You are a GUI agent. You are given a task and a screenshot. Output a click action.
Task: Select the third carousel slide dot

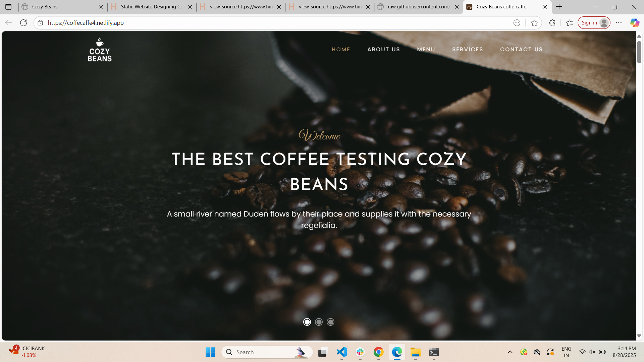[x=330, y=322]
